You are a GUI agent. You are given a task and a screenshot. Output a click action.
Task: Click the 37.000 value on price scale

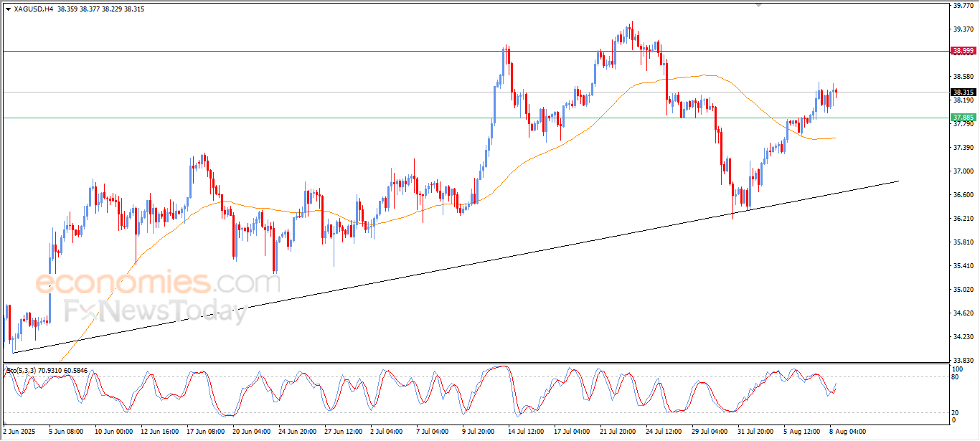(x=963, y=171)
